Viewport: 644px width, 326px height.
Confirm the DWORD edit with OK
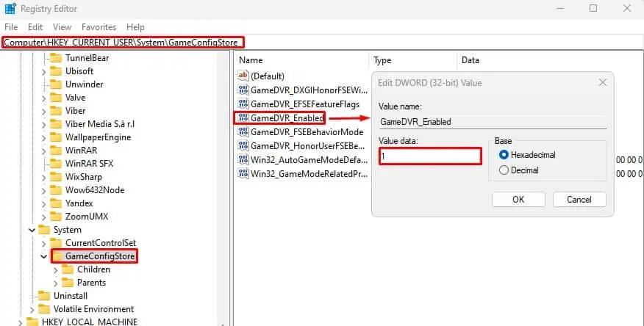pyautogui.click(x=518, y=200)
